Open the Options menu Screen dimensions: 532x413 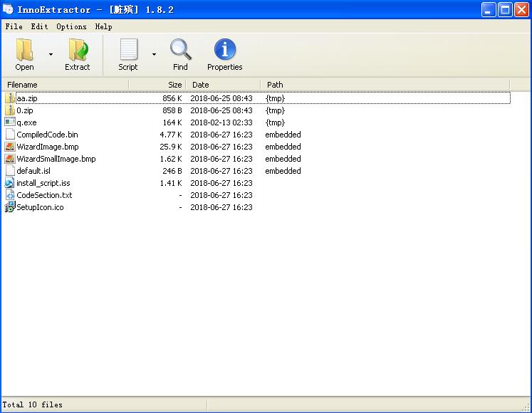[x=71, y=26]
